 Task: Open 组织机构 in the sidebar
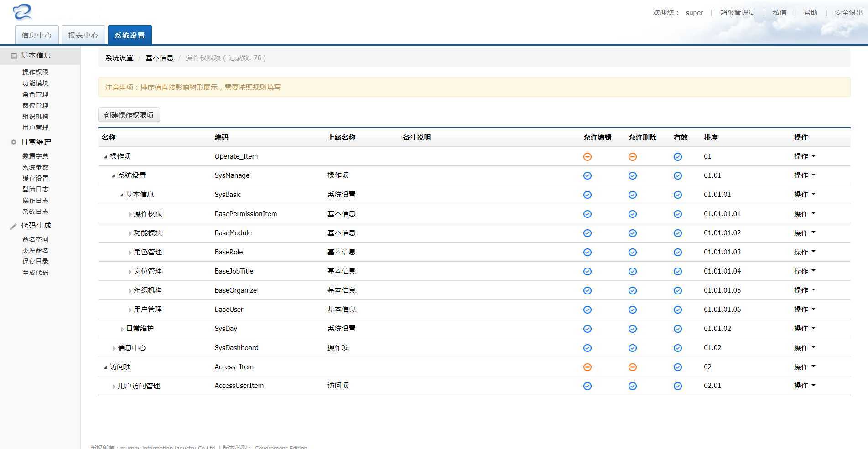[x=35, y=117]
